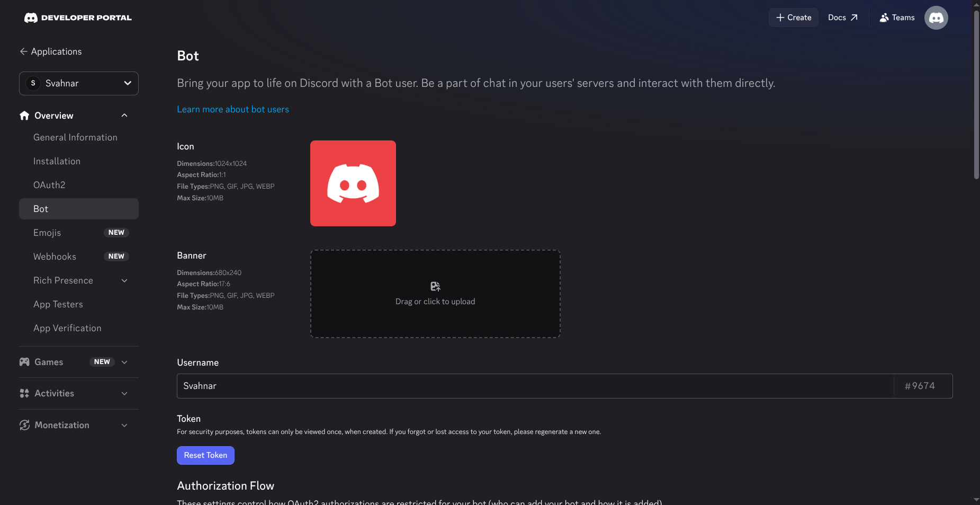Viewport: 980px width, 505px height.
Task: Click the Games controller icon
Action: point(24,362)
